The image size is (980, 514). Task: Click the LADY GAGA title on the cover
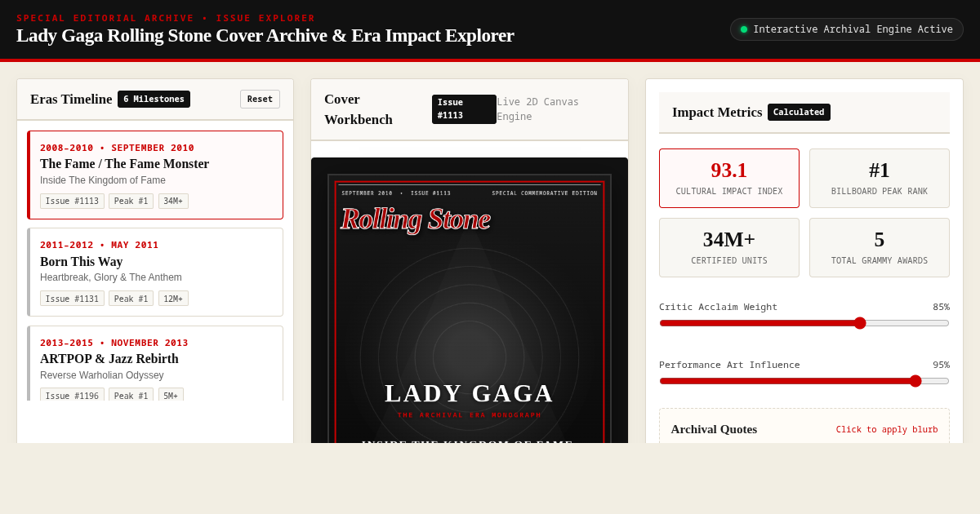tap(470, 393)
